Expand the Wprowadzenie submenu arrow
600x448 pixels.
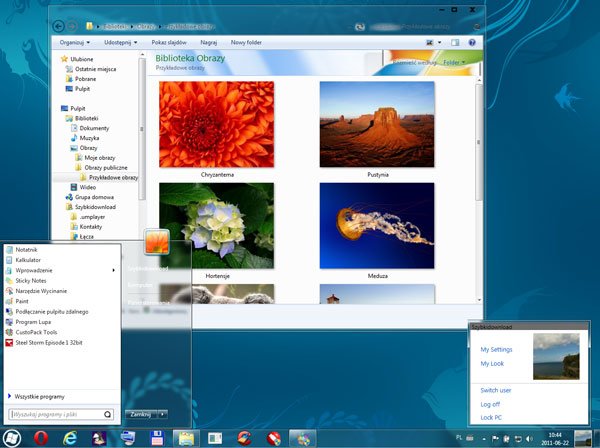pos(113,270)
